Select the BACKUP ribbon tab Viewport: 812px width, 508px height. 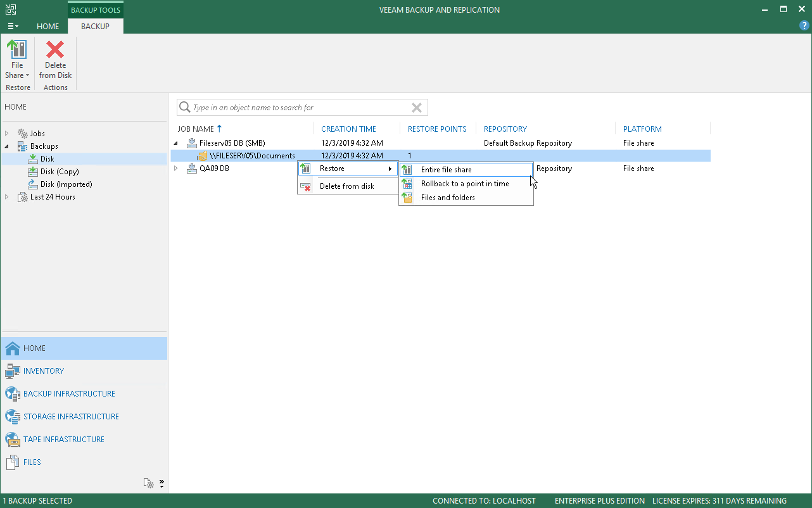(x=96, y=26)
